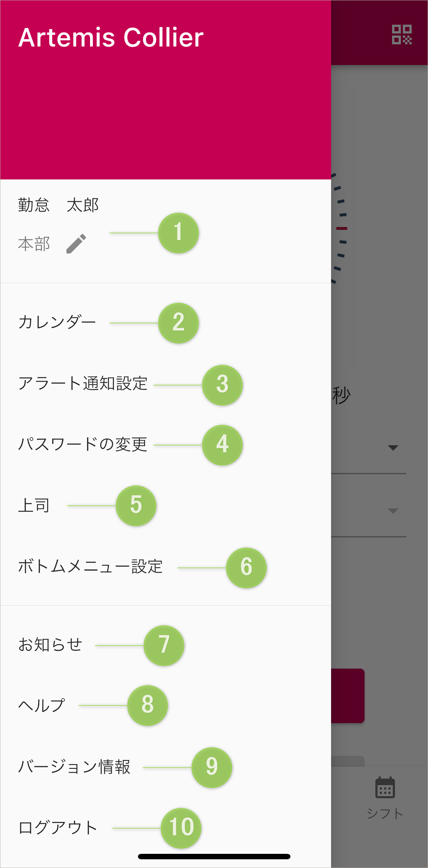Click the Artemis Collier header name
Screen dimensions: 428x868
(x=111, y=37)
